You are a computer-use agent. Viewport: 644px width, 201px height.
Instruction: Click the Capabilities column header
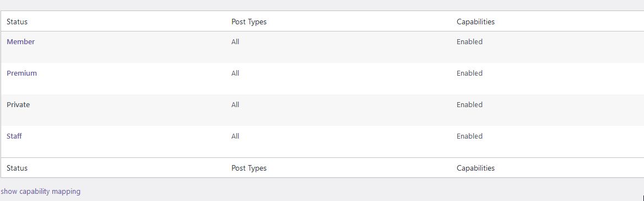tap(475, 22)
